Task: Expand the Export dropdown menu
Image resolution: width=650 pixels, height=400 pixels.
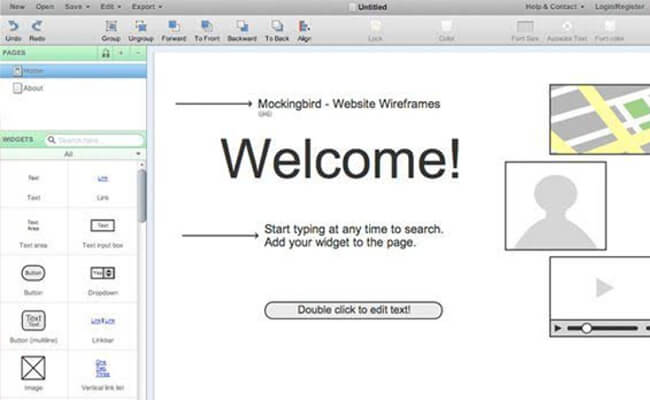Action: [147, 6]
